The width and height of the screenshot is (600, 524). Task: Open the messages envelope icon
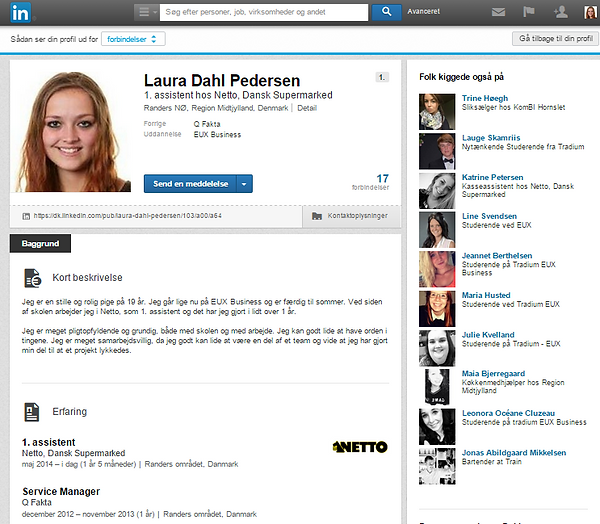(498, 12)
